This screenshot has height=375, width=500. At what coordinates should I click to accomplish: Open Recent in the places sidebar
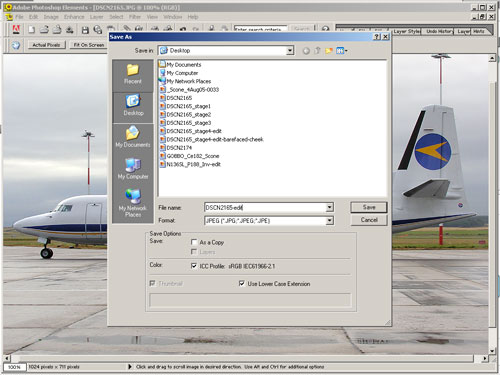[133, 75]
